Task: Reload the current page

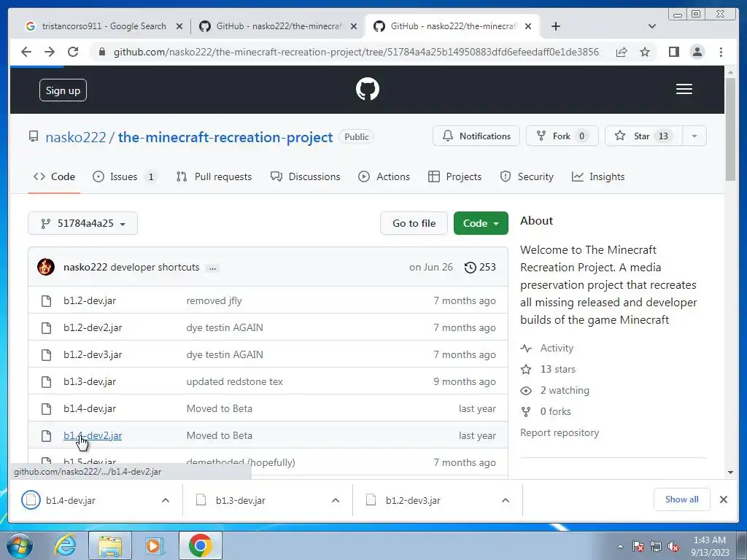Action: pos(73,52)
